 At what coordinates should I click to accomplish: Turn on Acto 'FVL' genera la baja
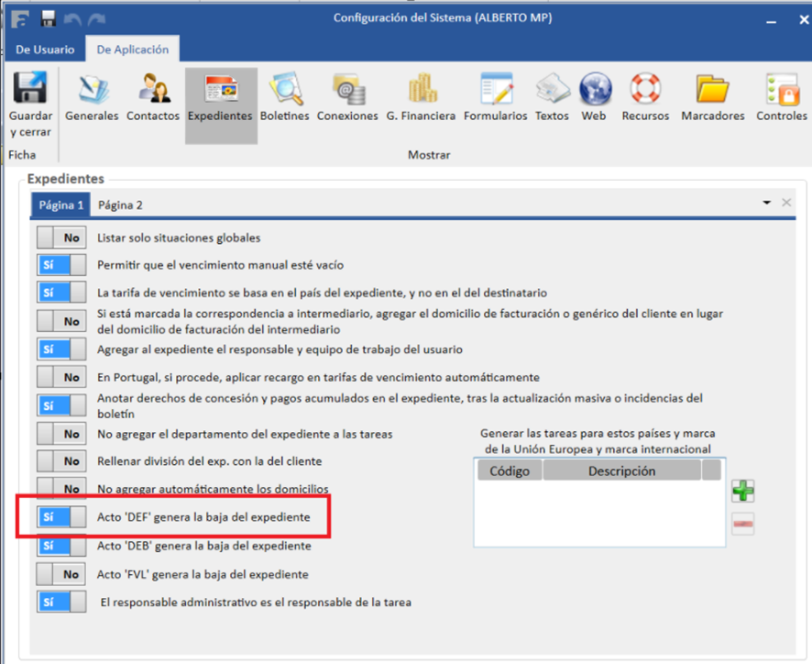(61, 574)
